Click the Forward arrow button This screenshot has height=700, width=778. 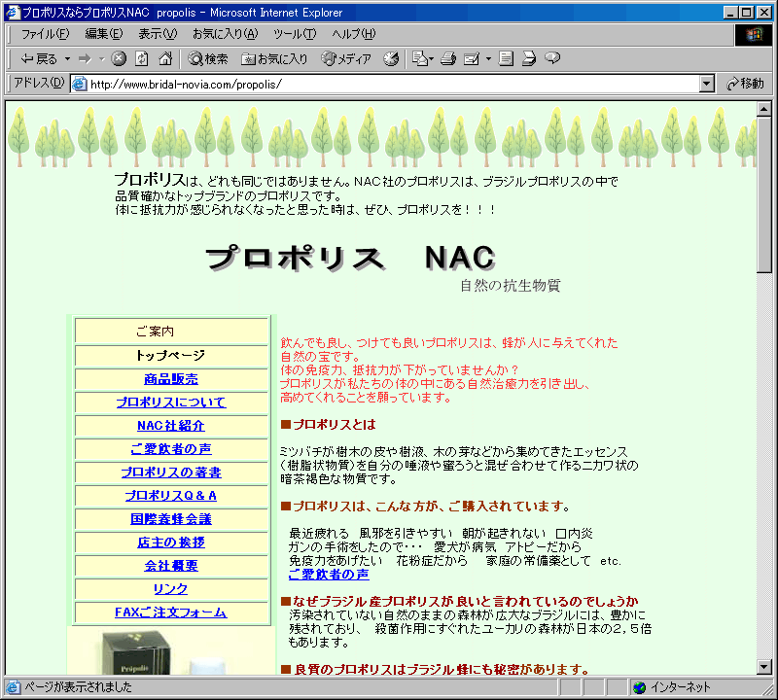click(x=85, y=59)
